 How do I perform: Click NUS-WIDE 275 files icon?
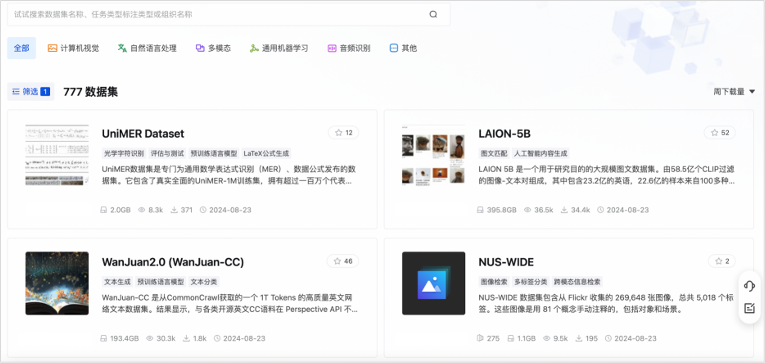tap(480, 338)
